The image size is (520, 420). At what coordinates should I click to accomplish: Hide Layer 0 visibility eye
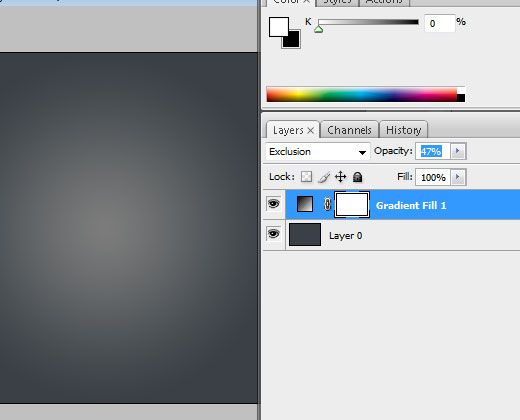pos(274,234)
